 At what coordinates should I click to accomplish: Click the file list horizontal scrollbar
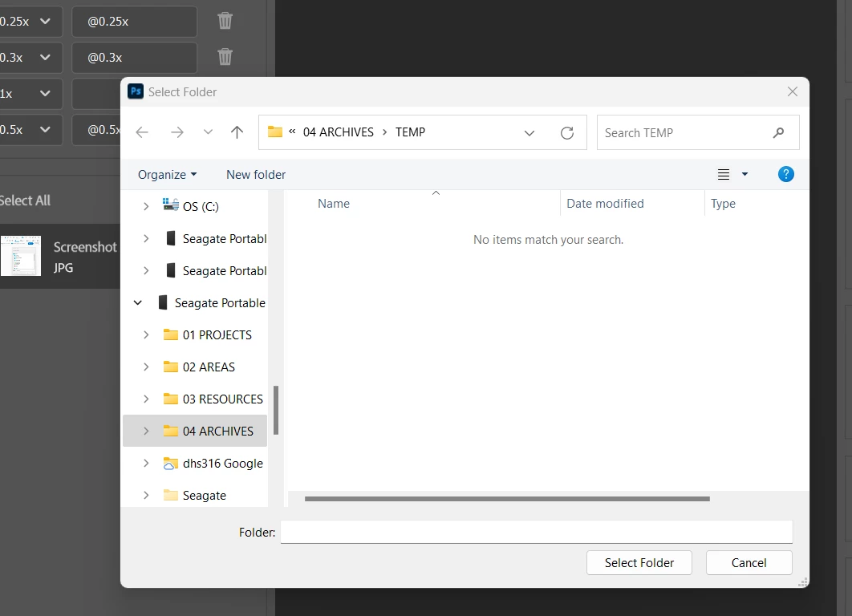[x=507, y=499]
